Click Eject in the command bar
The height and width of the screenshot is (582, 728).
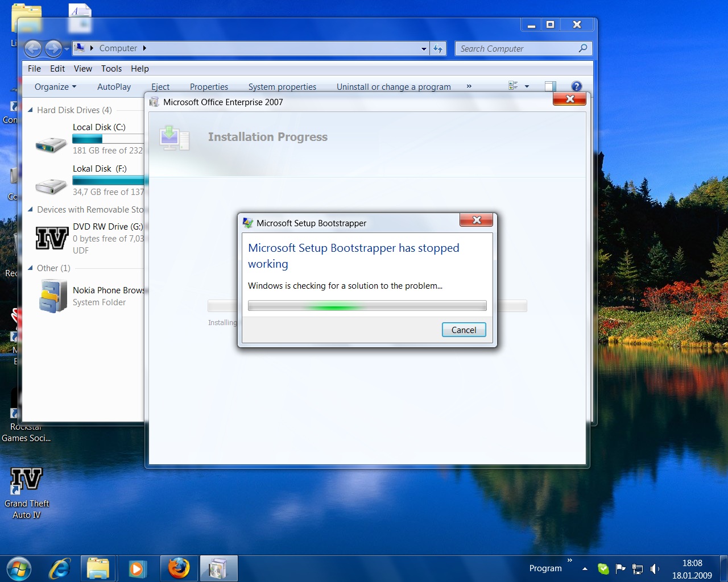(x=160, y=87)
